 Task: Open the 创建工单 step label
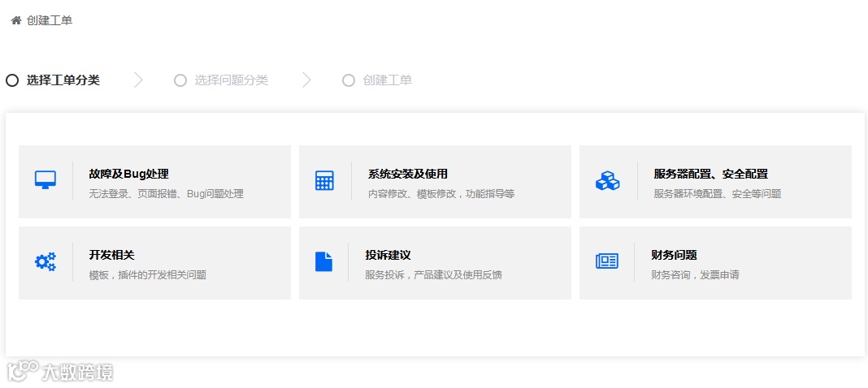[388, 80]
